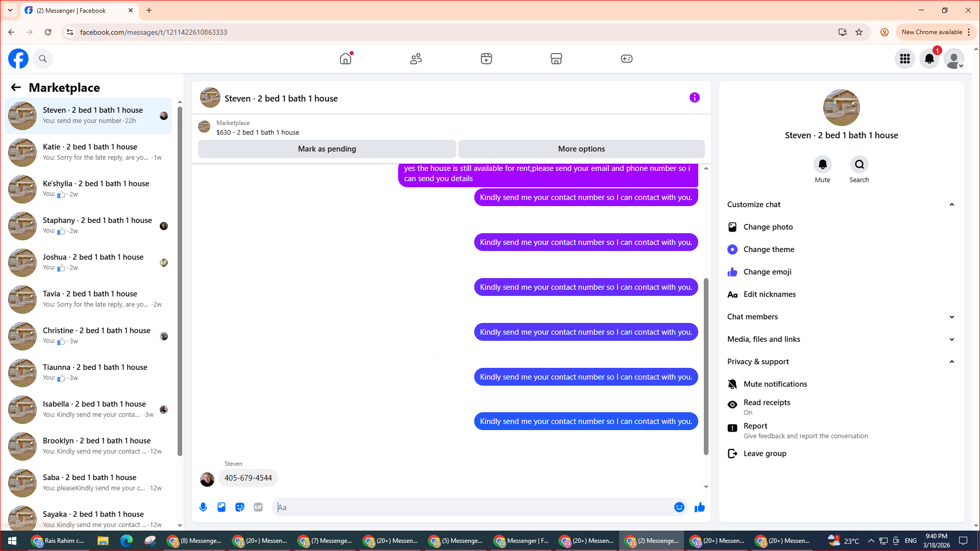Send a thumbs-up like
The image size is (980, 551).
[699, 507]
